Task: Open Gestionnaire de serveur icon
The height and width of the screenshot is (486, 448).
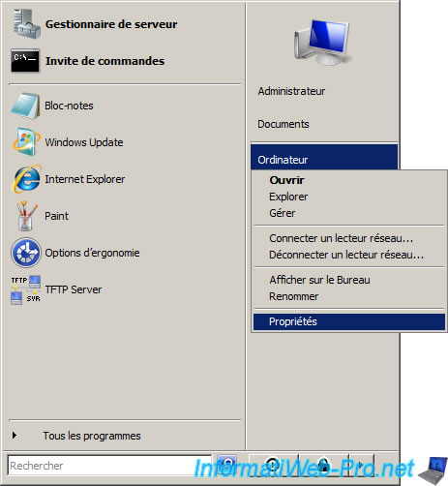Action: (x=26, y=23)
